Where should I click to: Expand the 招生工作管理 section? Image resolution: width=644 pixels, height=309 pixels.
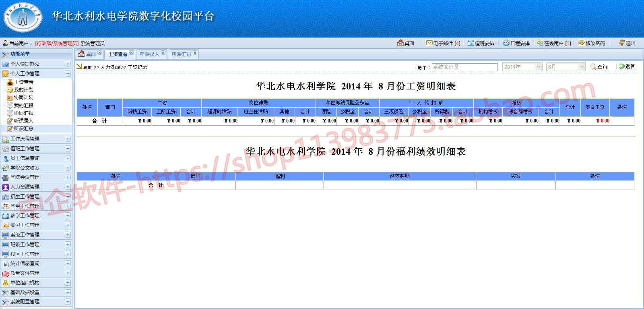click(x=68, y=196)
